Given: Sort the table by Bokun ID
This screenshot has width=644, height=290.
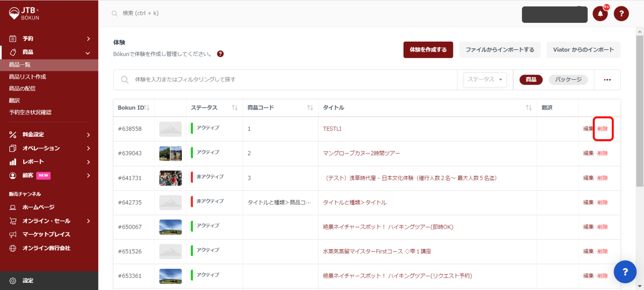Looking at the screenshot, I should (147, 107).
